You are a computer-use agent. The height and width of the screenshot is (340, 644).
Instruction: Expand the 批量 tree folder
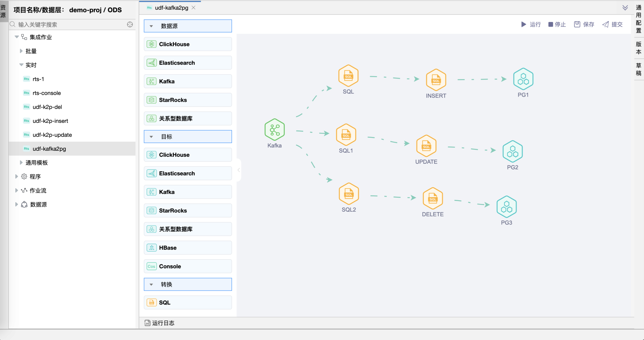(x=21, y=51)
